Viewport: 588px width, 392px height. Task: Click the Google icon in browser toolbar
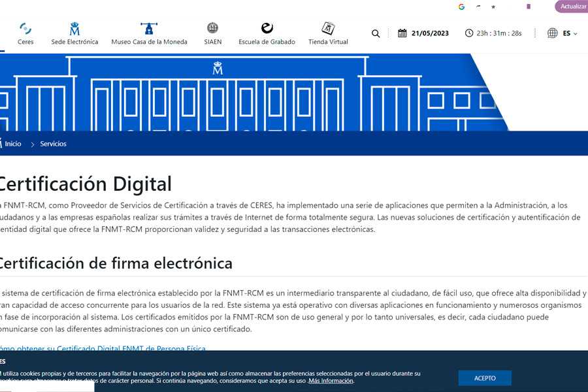tap(461, 7)
